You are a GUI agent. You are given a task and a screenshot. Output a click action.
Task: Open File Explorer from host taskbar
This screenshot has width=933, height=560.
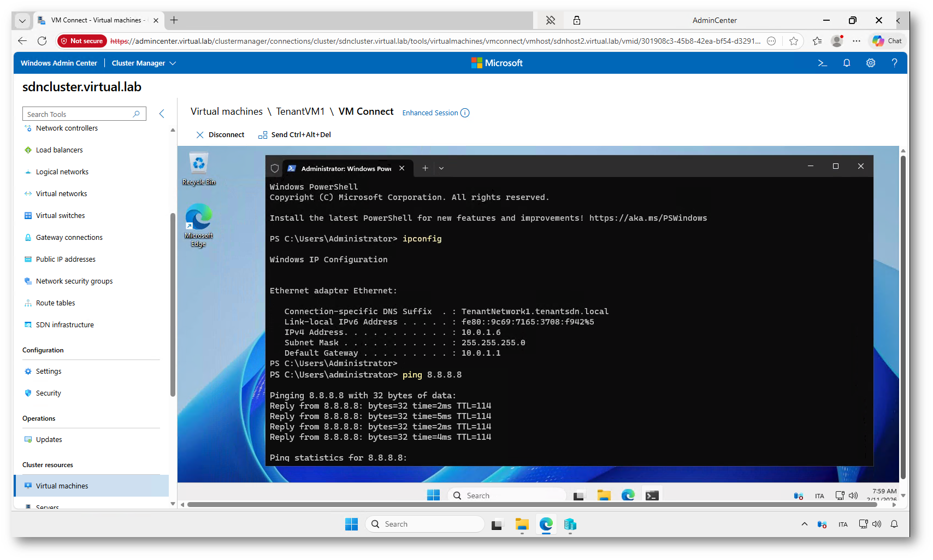pyautogui.click(x=522, y=524)
